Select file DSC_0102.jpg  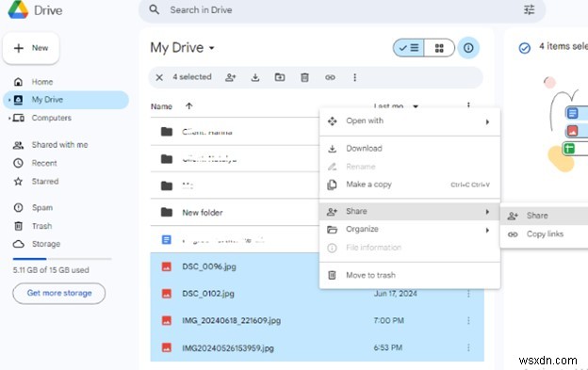317,294
